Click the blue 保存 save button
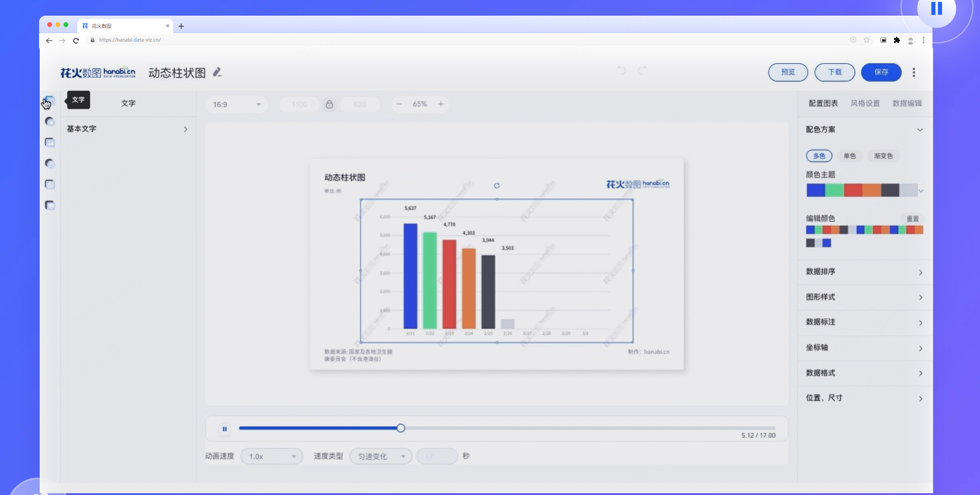The image size is (980, 495). [x=881, y=72]
